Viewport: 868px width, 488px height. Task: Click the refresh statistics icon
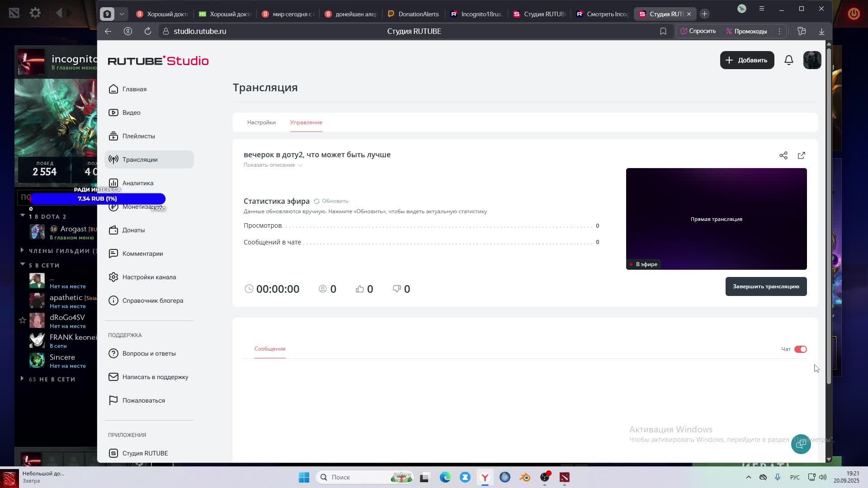[x=317, y=201]
